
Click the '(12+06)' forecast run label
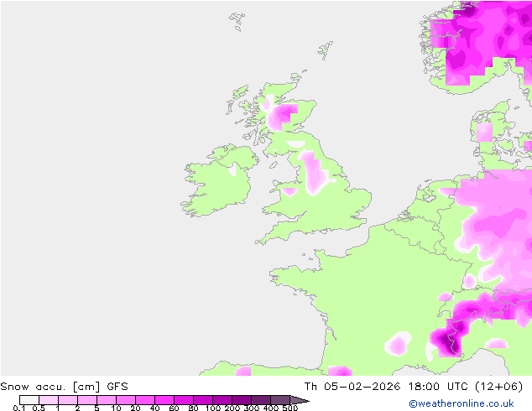pyautogui.click(x=498, y=387)
